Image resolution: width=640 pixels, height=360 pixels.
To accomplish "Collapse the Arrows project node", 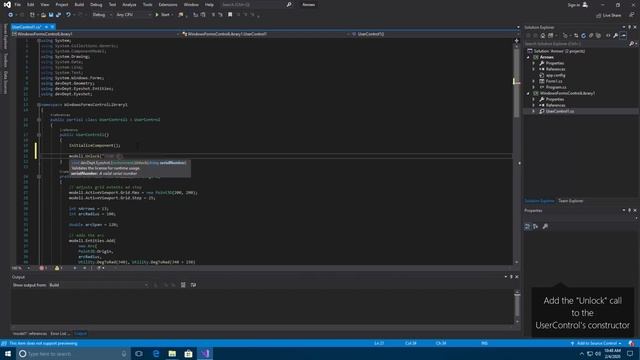I will click(528, 57).
